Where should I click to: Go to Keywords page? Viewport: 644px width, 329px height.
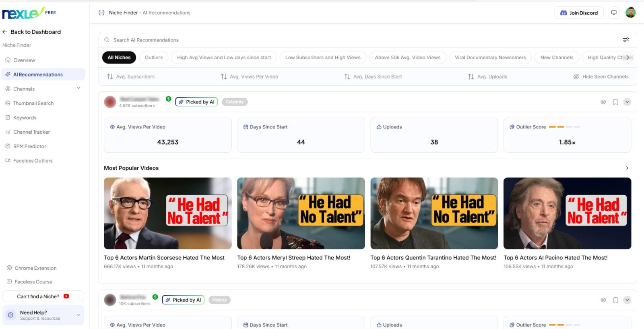point(43,118)
